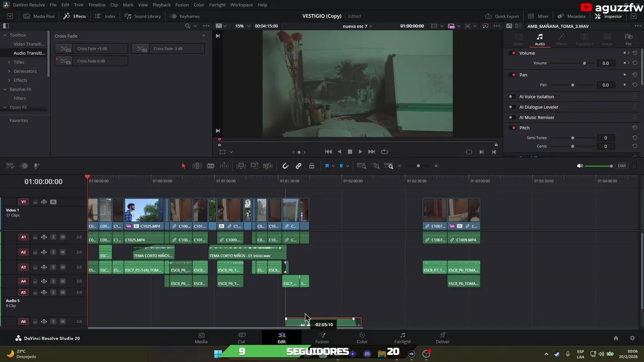The image size is (644, 362).
Task: Zoom out timeline with minus button
Action: pyautogui.click(x=400, y=166)
